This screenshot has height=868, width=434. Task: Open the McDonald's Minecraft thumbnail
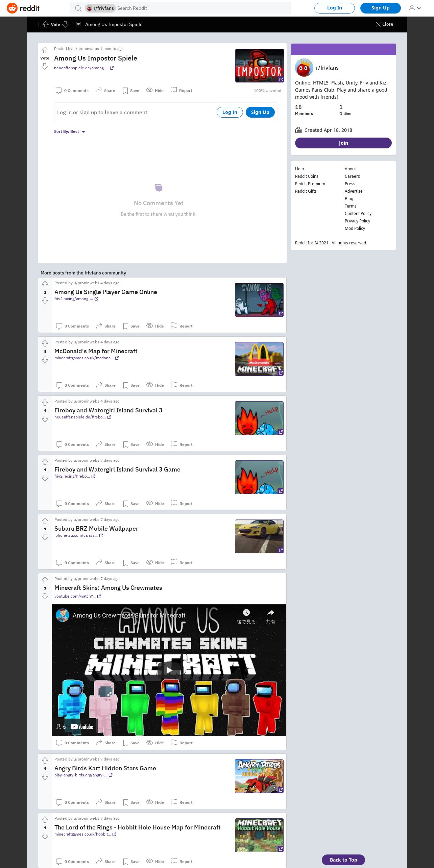click(259, 359)
